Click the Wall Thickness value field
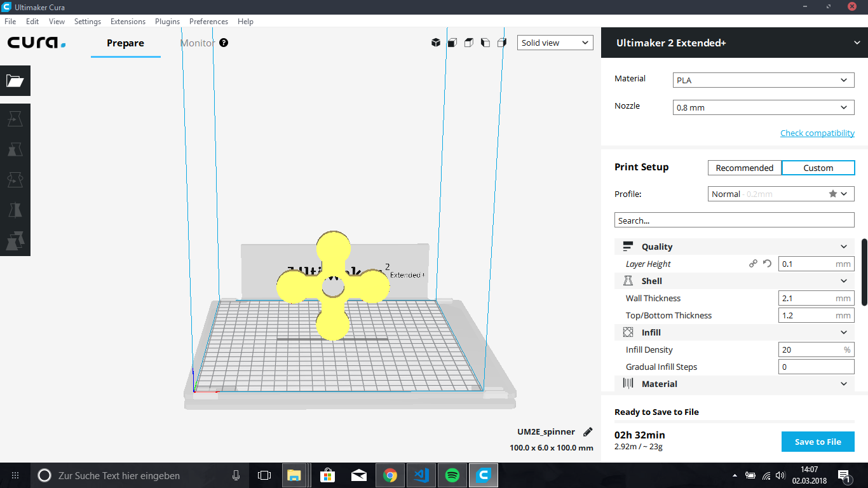This screenshot has width=868, height=488. [x=817, y=298]
